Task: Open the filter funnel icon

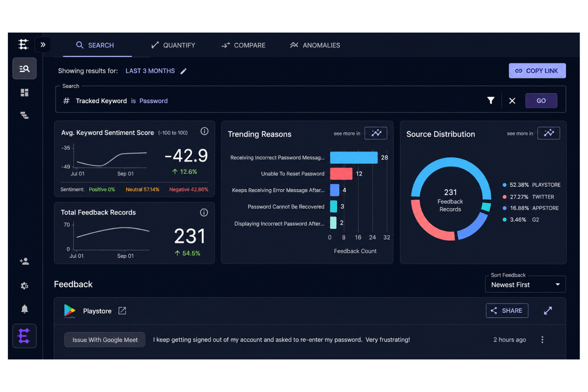Action: pos(491,101)
